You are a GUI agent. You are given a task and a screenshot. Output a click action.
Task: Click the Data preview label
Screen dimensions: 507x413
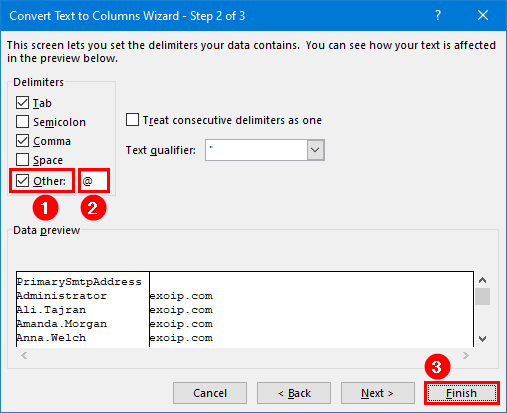pos(46,230)
